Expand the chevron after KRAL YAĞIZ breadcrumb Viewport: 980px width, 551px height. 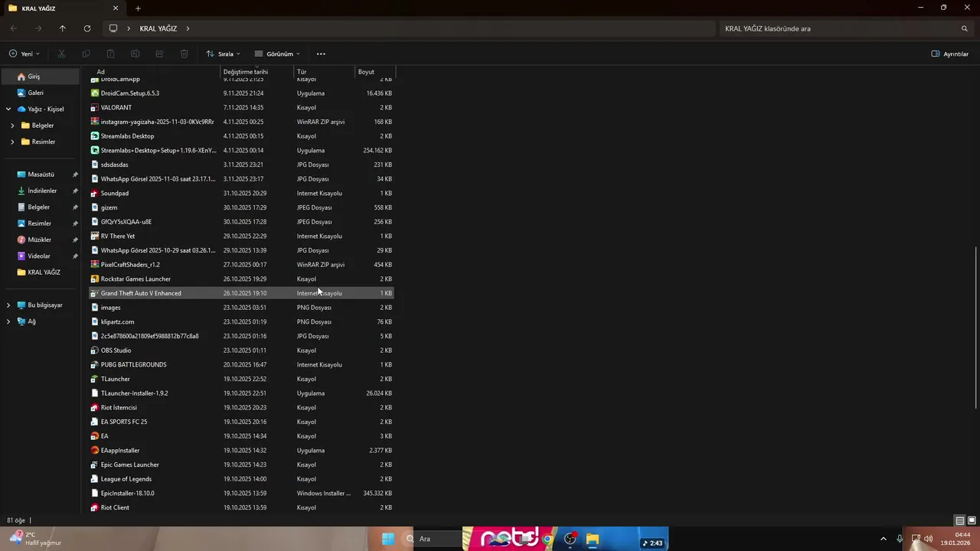pos(188,28)
